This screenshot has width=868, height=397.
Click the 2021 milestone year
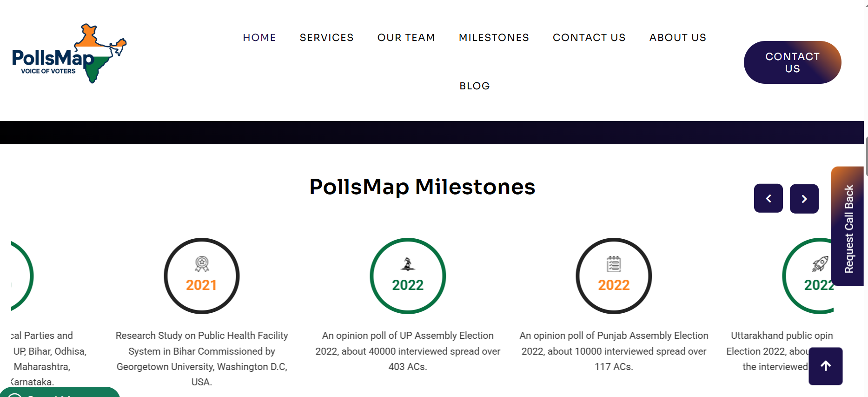(201, 285)
